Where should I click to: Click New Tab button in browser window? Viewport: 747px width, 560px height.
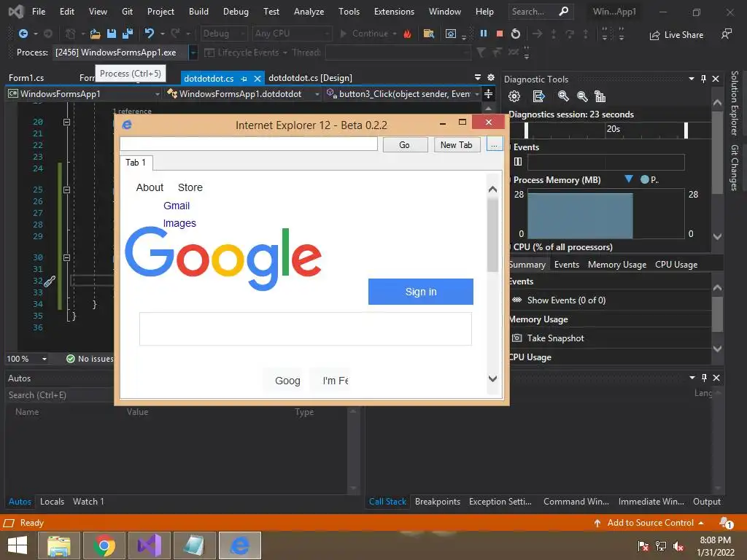click(x=457, y=145)
